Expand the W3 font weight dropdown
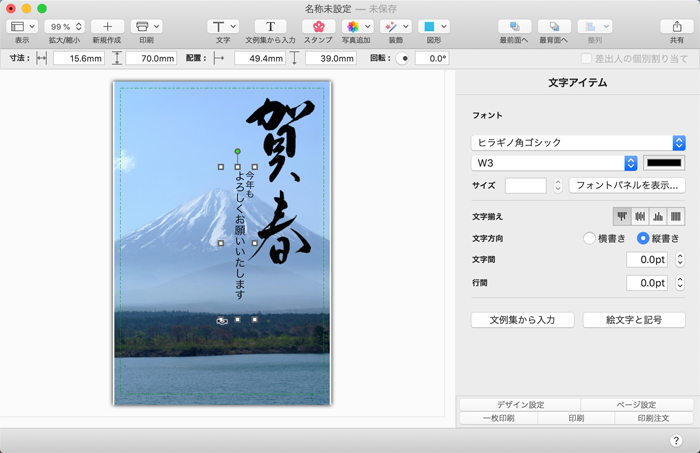Image resolution: width=700 pixels, height=453 pixels. tap(554, 163)
